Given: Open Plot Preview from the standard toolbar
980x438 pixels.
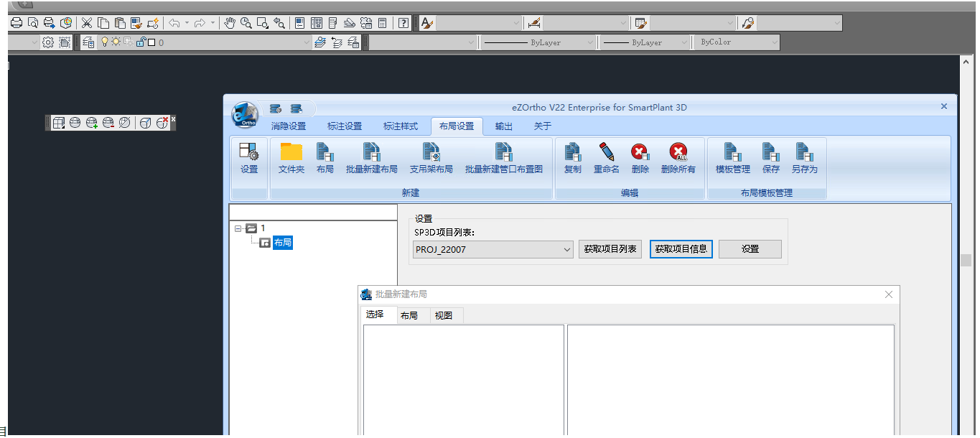Looking at the screenshot, I should 32,22.
